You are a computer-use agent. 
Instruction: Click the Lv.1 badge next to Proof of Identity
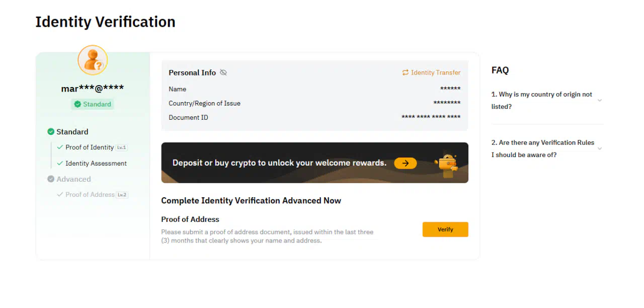(122, 147)
